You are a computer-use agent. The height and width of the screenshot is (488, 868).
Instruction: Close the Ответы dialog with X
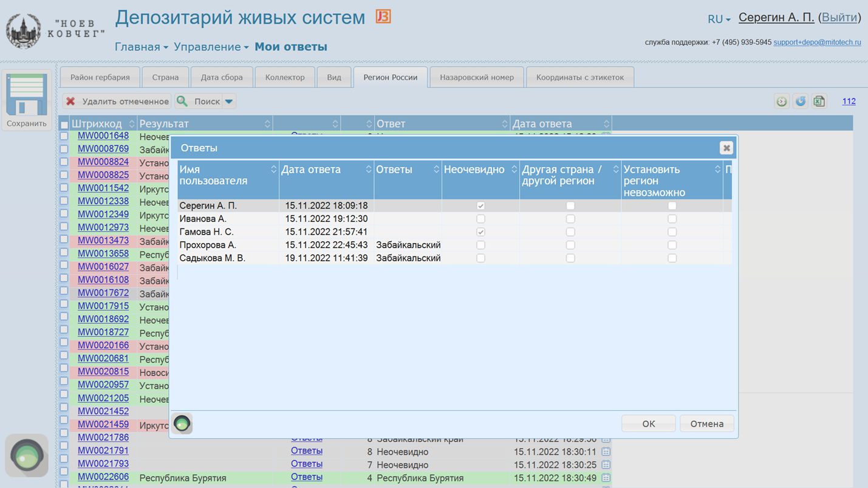pyautogui.click(x=726, y=148)
